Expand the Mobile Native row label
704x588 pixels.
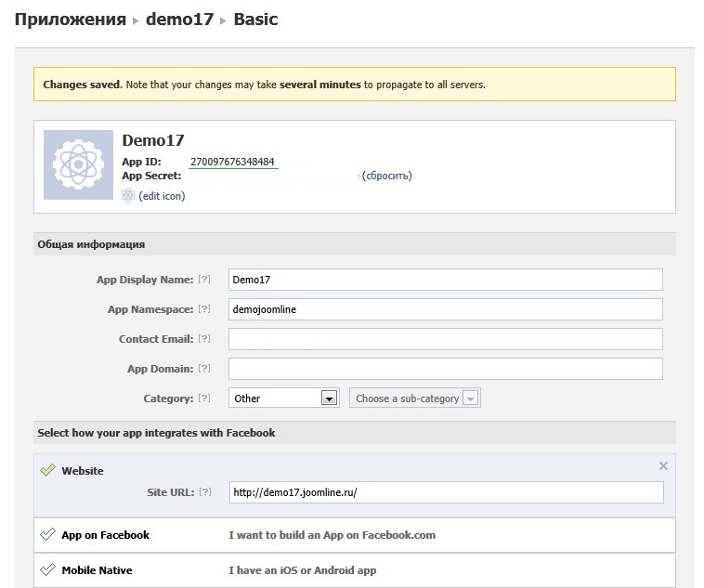click(x=97, y=570)
